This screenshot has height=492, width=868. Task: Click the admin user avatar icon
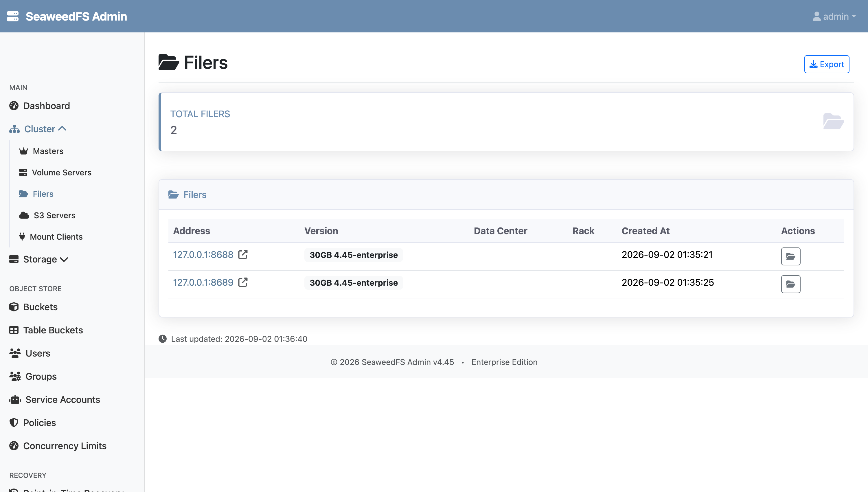[x=817, y=16]
